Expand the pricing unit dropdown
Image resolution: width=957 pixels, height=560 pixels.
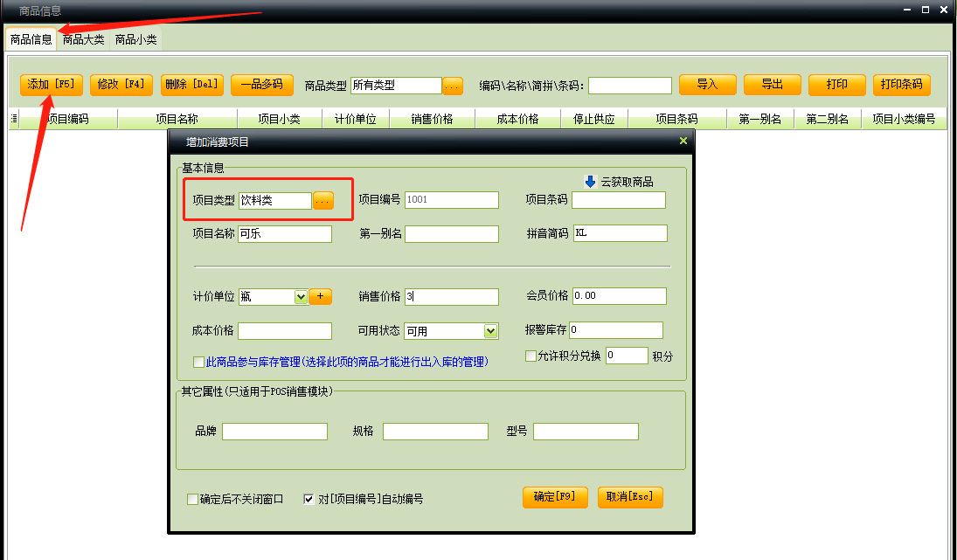click(301, 297)
